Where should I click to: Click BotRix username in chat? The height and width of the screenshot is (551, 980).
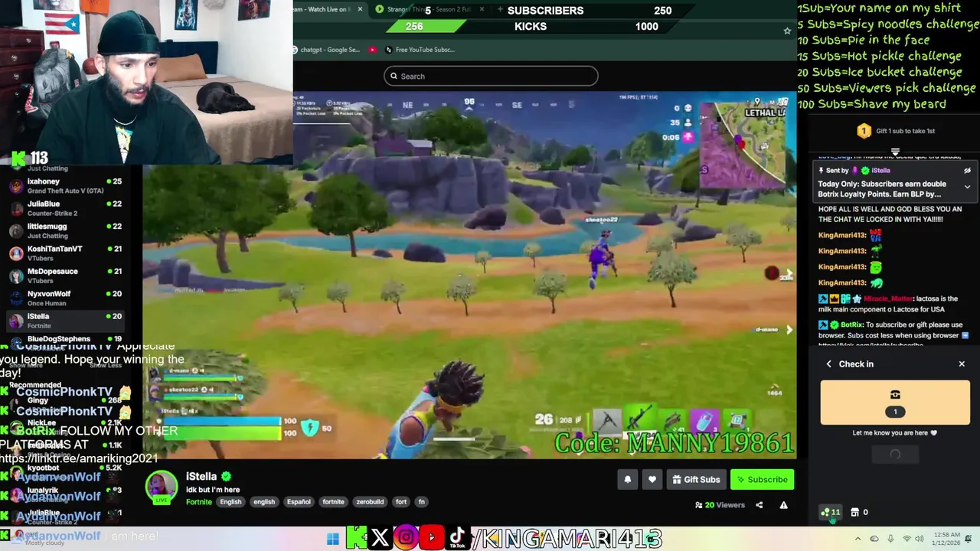coord(852,324)
